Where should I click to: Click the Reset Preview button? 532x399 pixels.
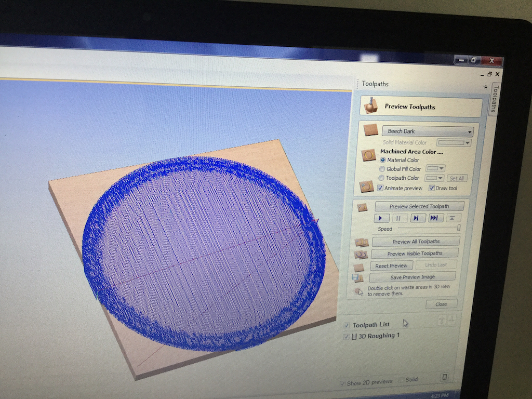tap(391, 265)
